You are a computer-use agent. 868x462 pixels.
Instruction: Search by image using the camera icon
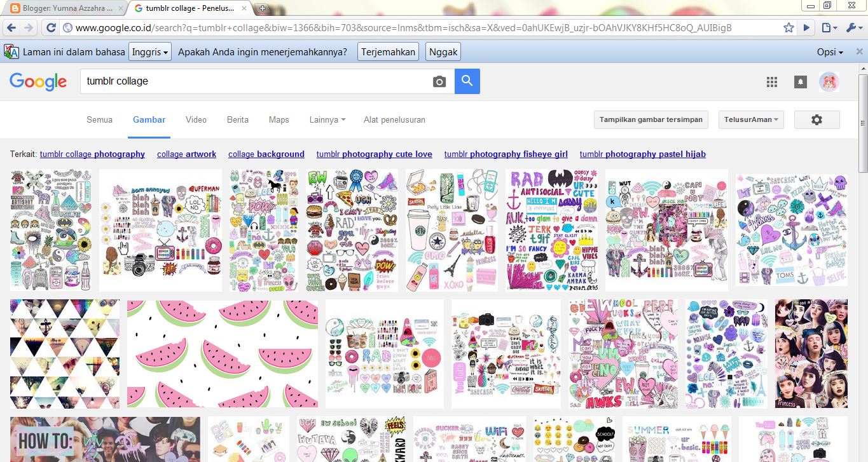[439, 81]
